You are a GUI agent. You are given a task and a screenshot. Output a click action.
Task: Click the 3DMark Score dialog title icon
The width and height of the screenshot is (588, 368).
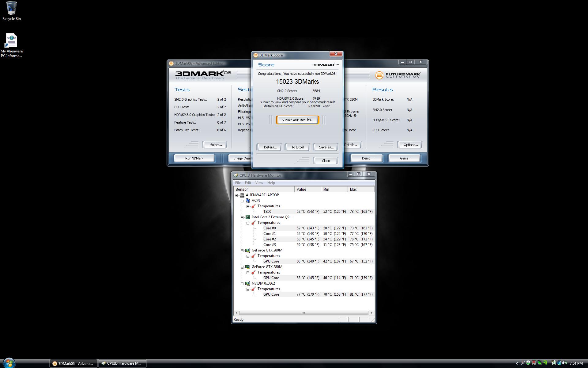(x=256, y=55)
